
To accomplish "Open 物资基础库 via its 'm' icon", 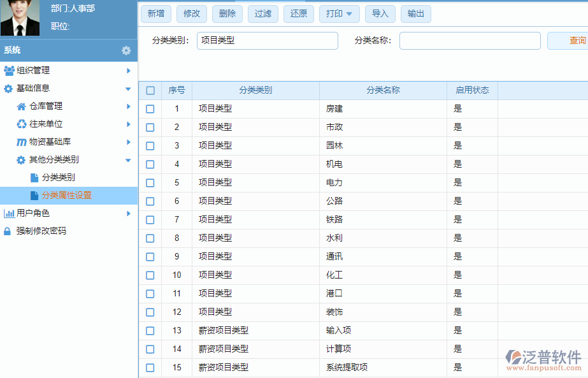I will pyautogui.click(x=22, y=142).
